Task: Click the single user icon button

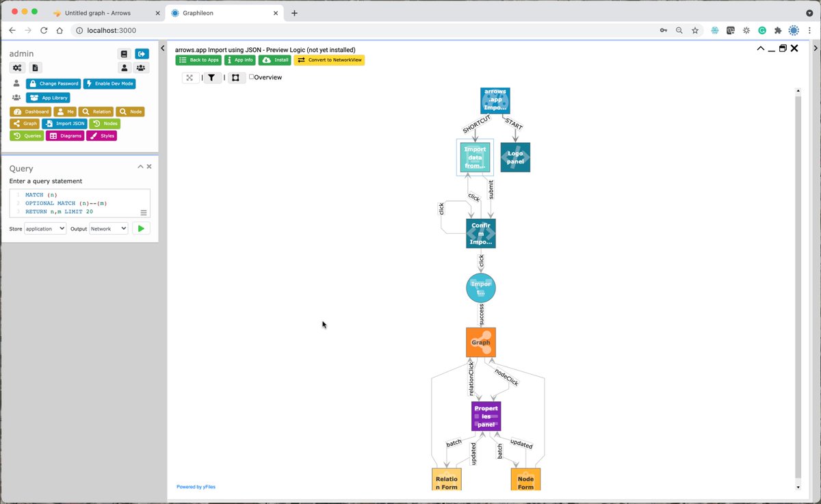Action: coord(124,68)
